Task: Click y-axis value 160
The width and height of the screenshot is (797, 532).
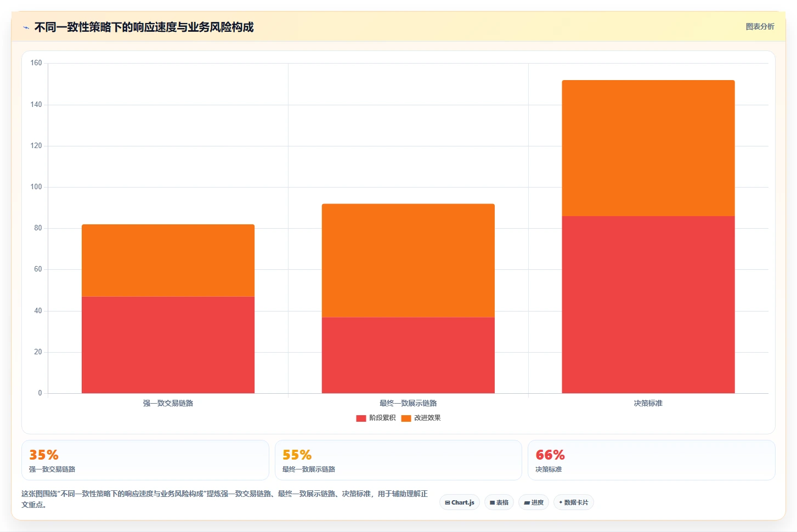Action: click(36, 63)
